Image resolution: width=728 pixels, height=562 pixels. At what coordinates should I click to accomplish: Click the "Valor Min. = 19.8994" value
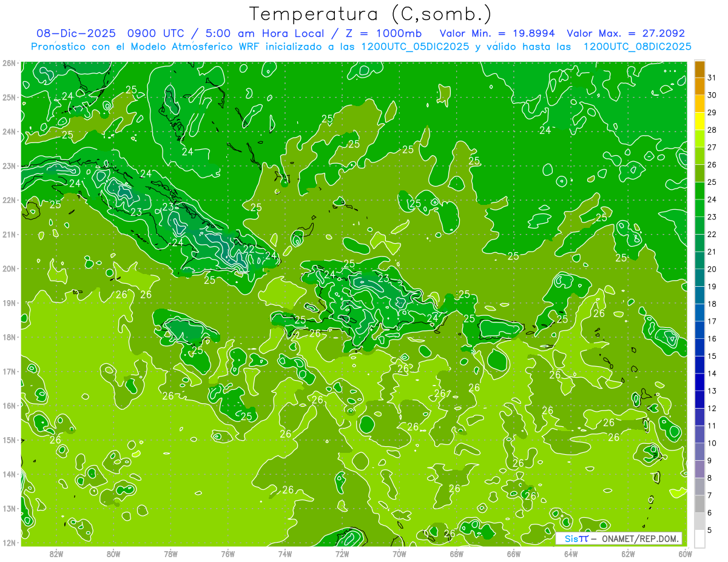coord(497,33)
